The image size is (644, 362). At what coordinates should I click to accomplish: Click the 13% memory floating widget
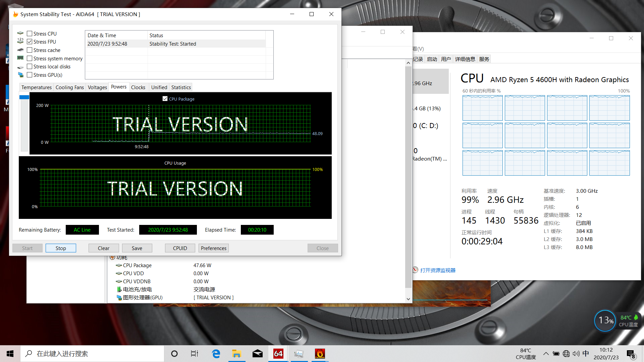tap(605, 320)
